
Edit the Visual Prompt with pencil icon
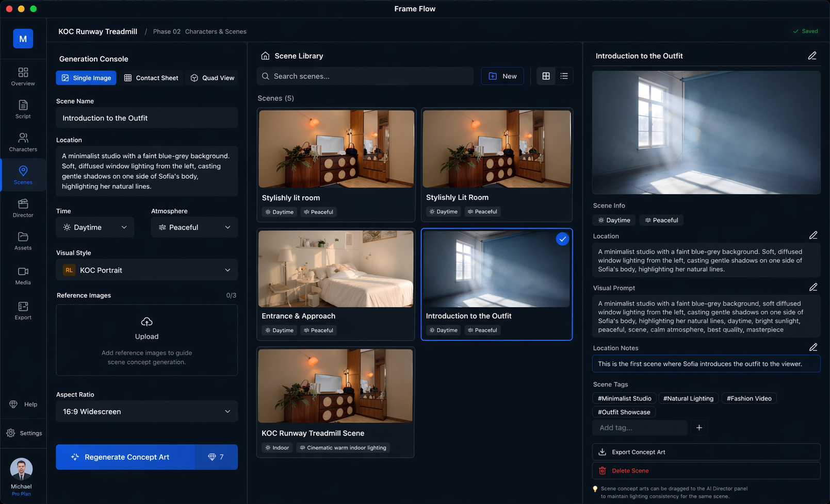pos(813,288)
